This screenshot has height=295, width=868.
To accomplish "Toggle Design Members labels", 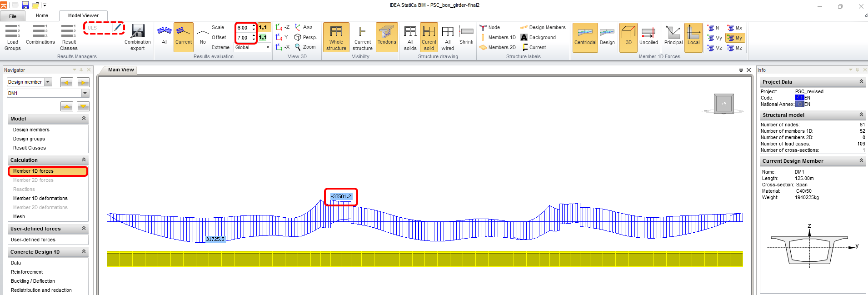I will point(543,28).
